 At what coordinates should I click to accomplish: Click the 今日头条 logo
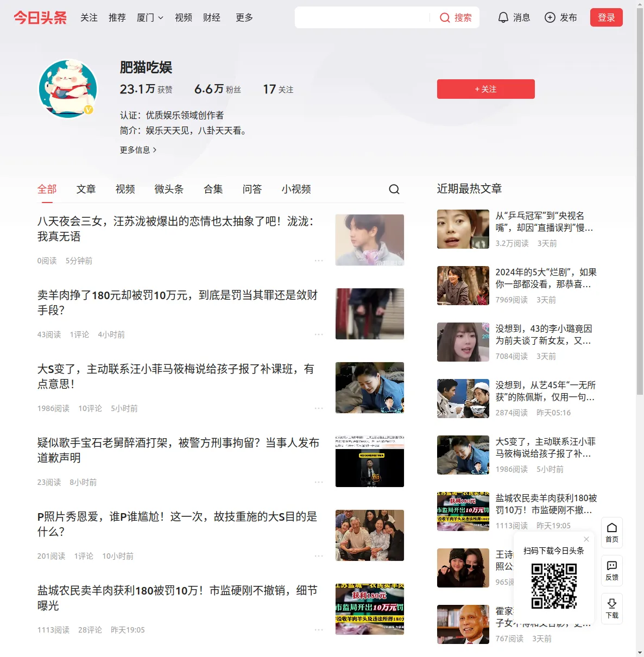tap(40, 17)
